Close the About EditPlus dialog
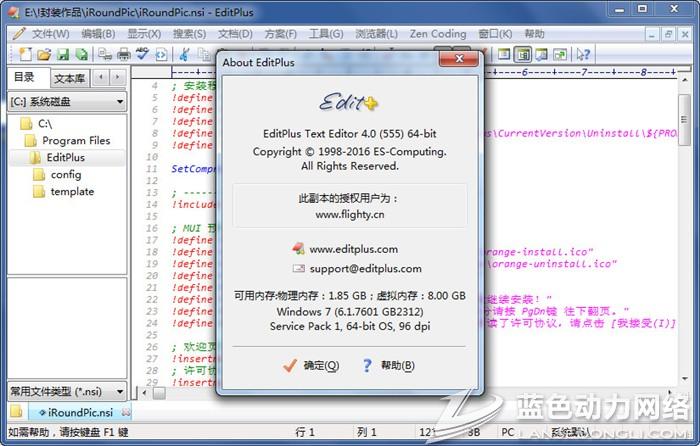This screenshot has width=700, height=446. click(x=459, y=58)
